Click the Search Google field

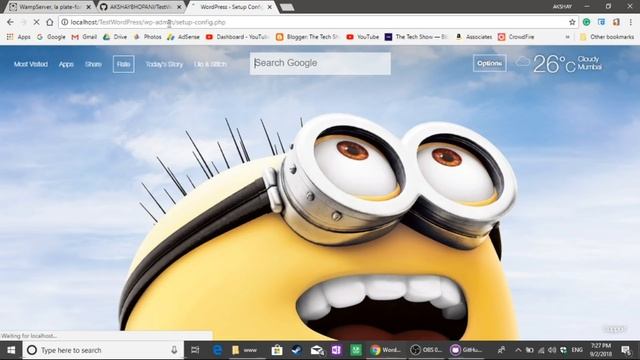tap(320, 63)
